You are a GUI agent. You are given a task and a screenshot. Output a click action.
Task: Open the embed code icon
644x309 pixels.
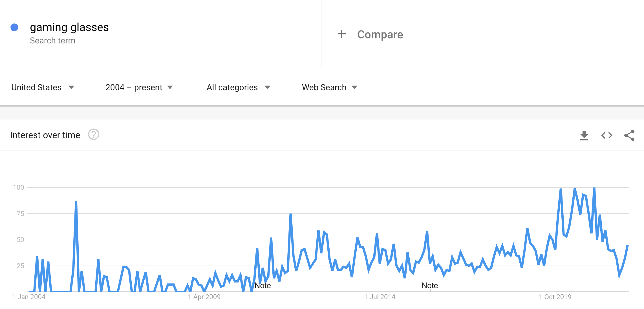[606, 135]
